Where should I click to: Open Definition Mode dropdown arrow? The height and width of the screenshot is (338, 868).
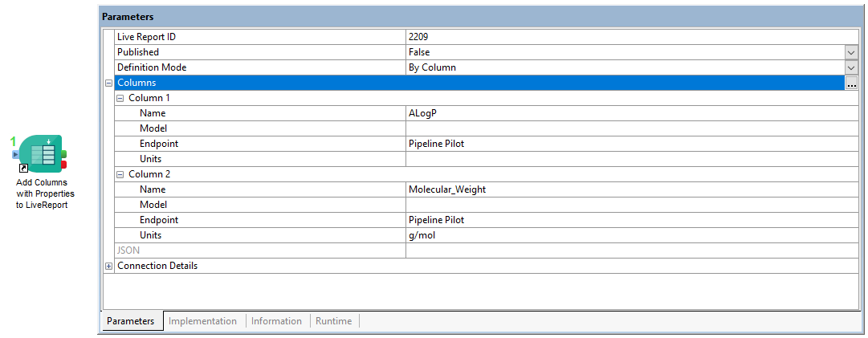pyautogui.click(x=851, y=67)
